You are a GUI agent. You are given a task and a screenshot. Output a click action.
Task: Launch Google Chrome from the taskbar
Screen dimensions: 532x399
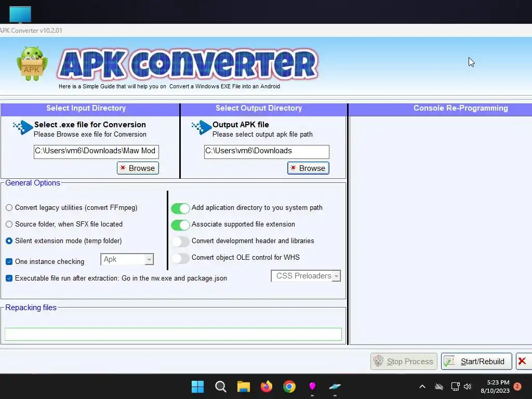click(x=289, y=387)
